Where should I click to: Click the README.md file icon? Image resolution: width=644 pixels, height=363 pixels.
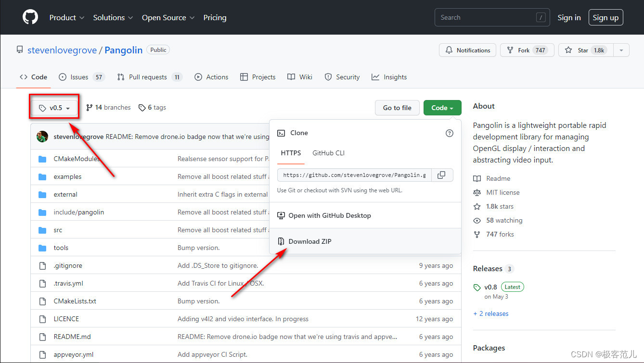(x=42, y=337)
